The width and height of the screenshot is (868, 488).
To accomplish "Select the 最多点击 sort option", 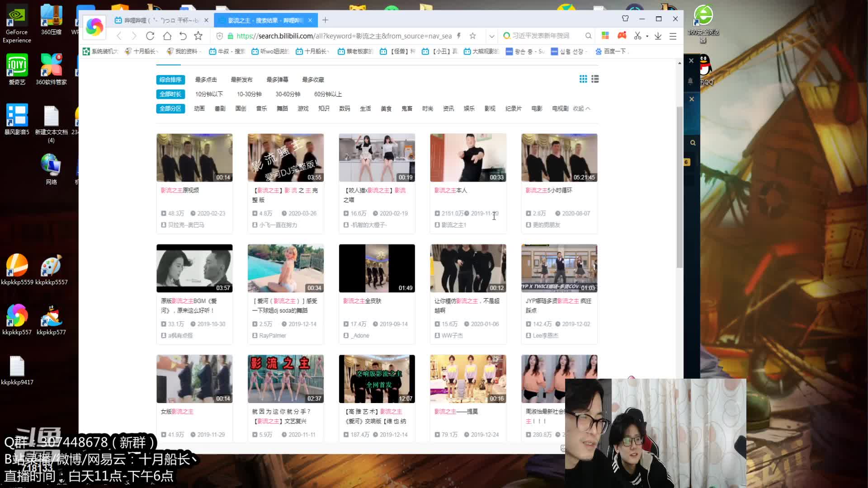I will pyautogui.click(x=206, y=80).
